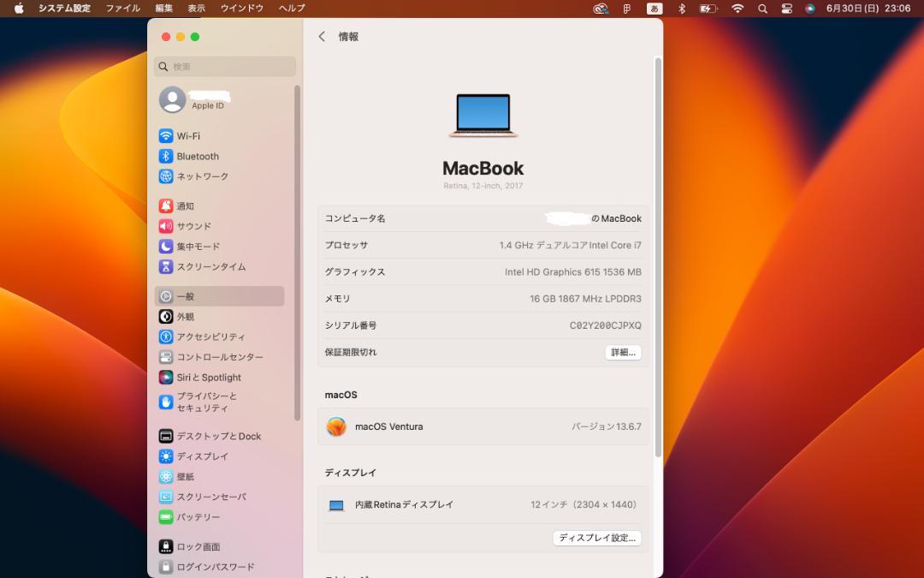
Task: Open Bluetooth settings in sidebar
Action: (x=219, y=157)
